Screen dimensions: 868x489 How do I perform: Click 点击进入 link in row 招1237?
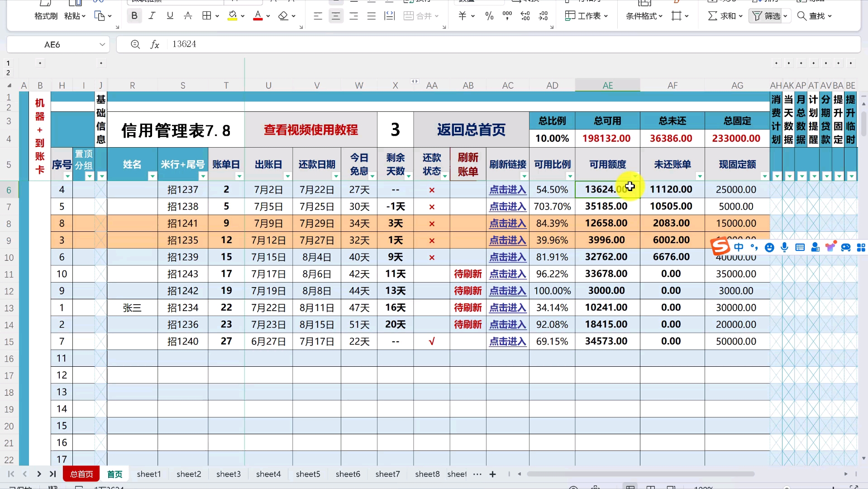[508, 190]
